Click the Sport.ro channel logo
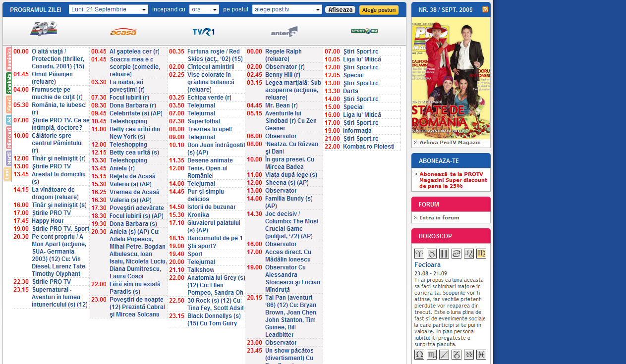The image size is (626, 364). [x=364, y=31]
